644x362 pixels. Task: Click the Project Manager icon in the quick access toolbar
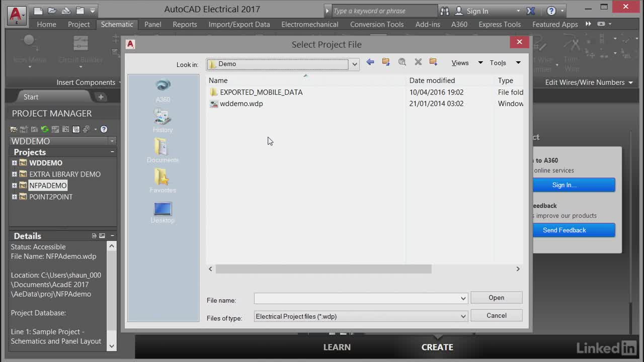[x=80, y=10]
